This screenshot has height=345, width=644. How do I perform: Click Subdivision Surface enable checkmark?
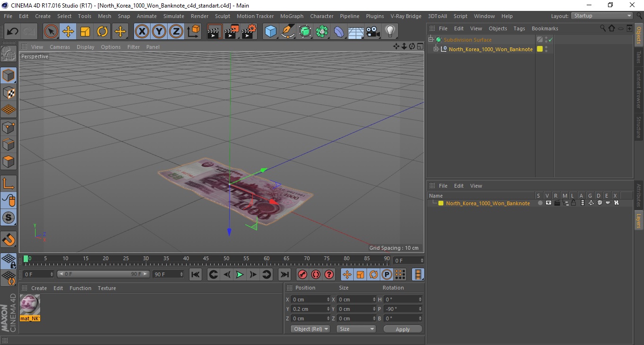[550, 40]
